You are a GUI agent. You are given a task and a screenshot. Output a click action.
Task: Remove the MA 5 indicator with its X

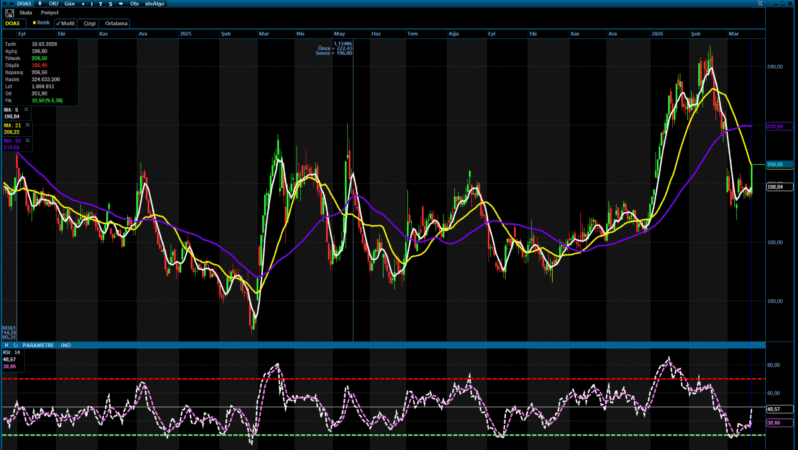pos(28,109)
